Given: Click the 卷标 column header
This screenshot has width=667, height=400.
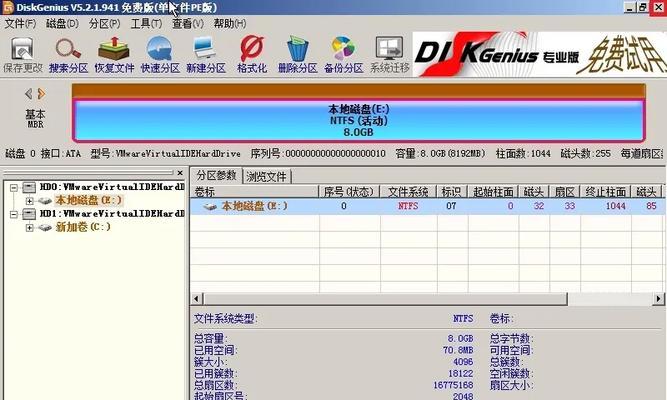Looking at the screenshot, I should [x=254, y=192].
